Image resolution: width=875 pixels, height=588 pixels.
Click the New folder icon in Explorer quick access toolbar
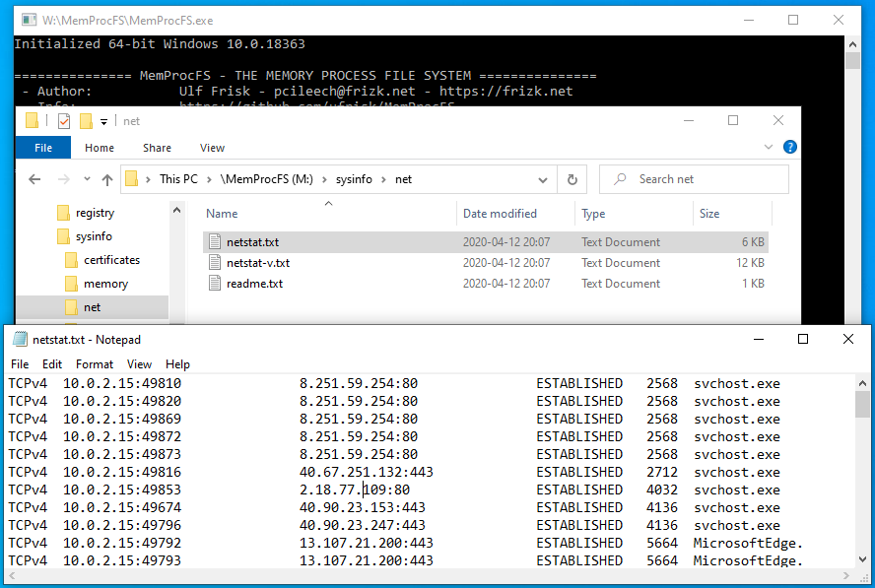pyautogui.click(x=86, y=121)
